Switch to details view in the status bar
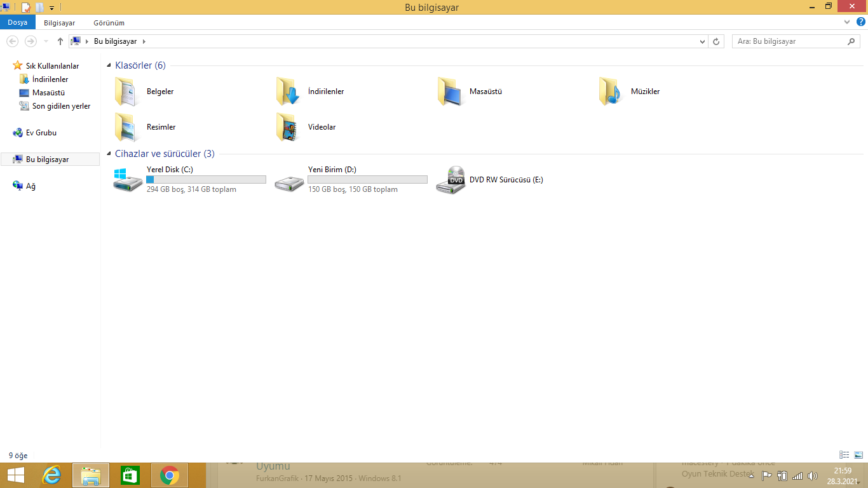This screenshot has width=868, height=488. [844, 455]
